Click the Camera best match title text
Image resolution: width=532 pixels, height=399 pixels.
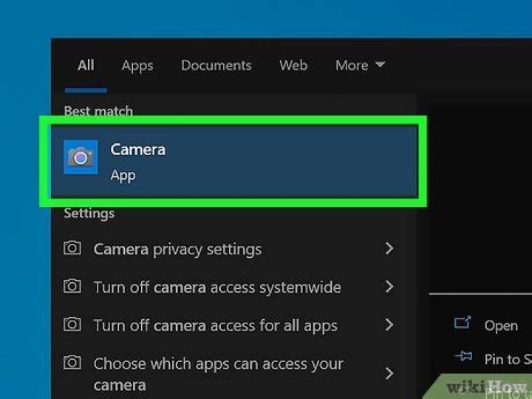(x=138, y=149)
